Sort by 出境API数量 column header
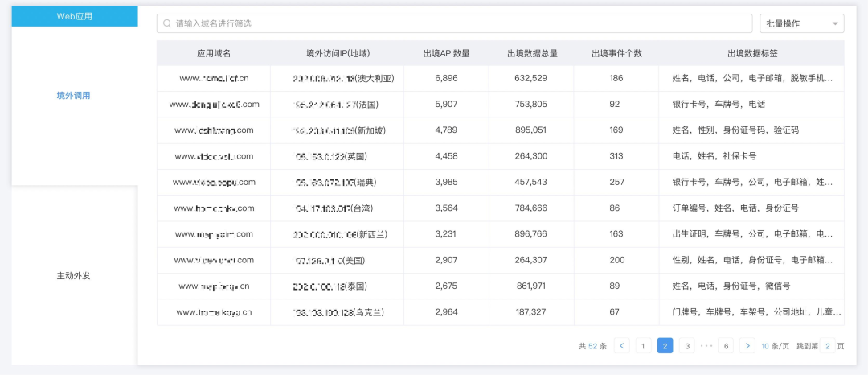 [446, 54]
